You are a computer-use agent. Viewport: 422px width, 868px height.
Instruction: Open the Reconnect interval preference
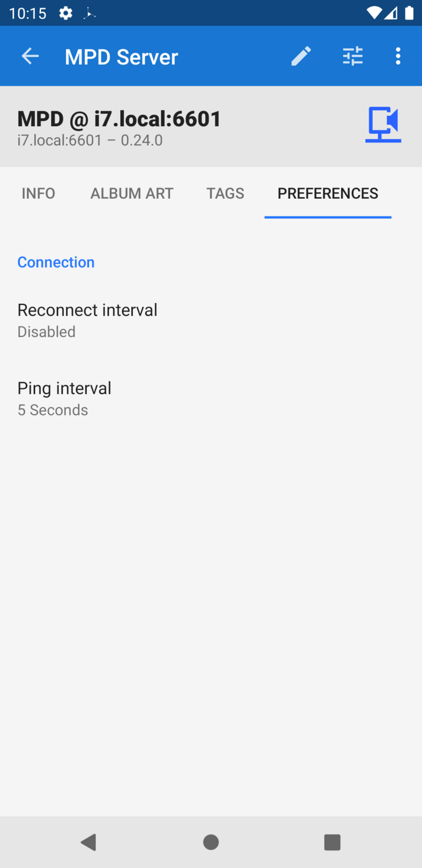click(211, 320)
